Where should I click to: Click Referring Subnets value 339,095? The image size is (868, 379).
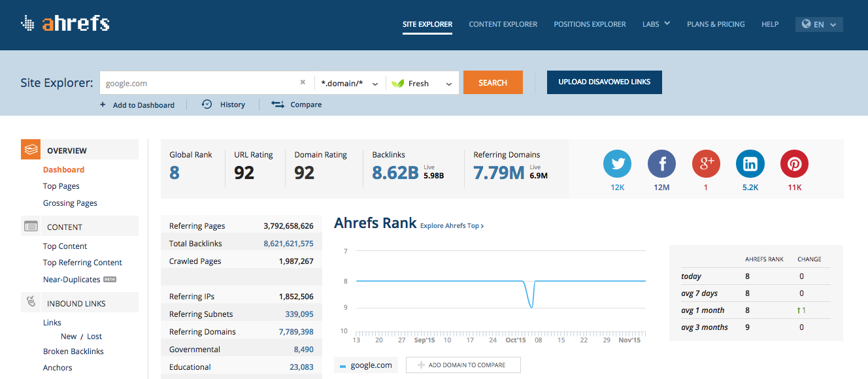coord(299,314)
